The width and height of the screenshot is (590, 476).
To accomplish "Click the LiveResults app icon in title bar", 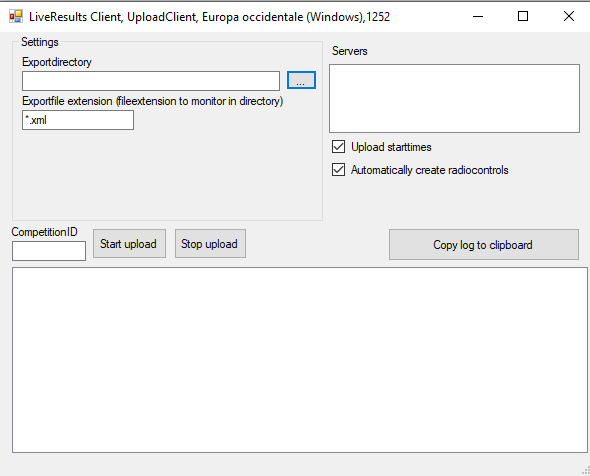I will tap(16, 16).
